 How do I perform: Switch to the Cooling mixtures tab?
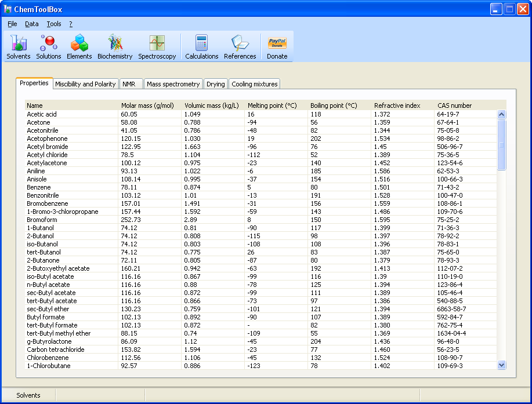click(255, 83)
